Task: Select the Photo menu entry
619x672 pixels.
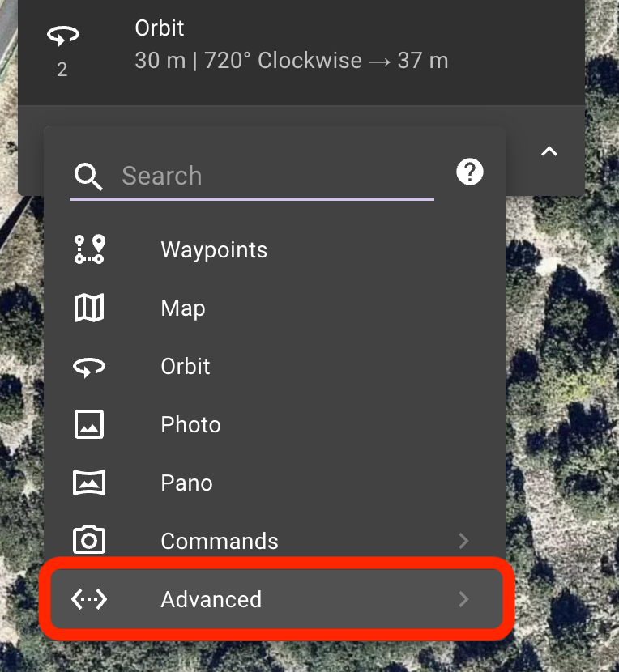Action: 275,424
